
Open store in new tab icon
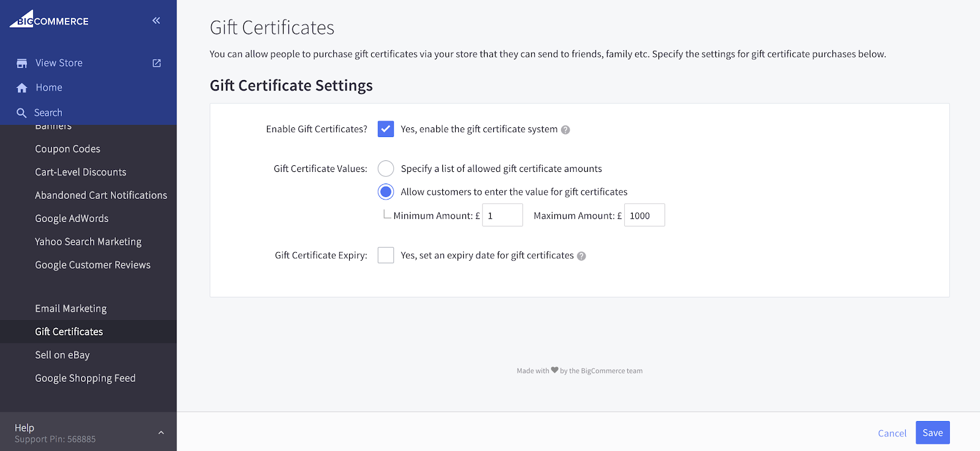pos(157,63)
